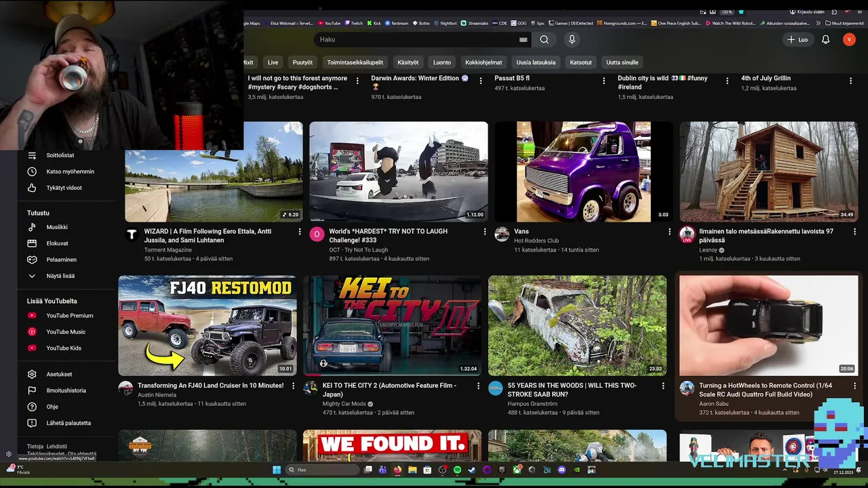Viewport: 868px width, 488px height.
Task: Open the on-screen keyboard in search box
Action: click(x=523, y=39)
